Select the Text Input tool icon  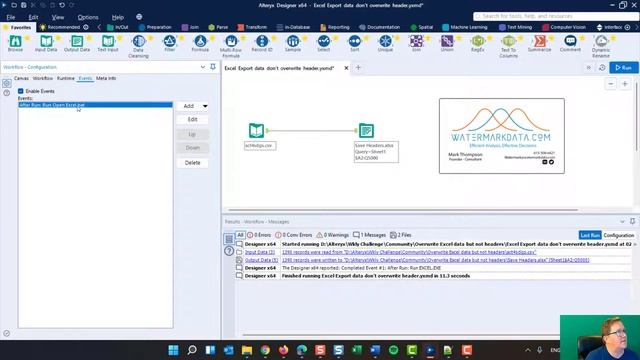(x=108, y=41)
